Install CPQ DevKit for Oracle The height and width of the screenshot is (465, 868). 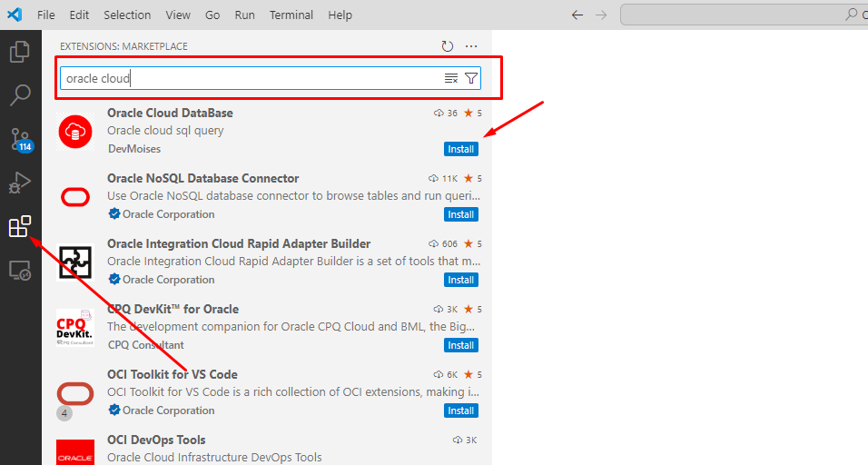[x=461, y=345]
